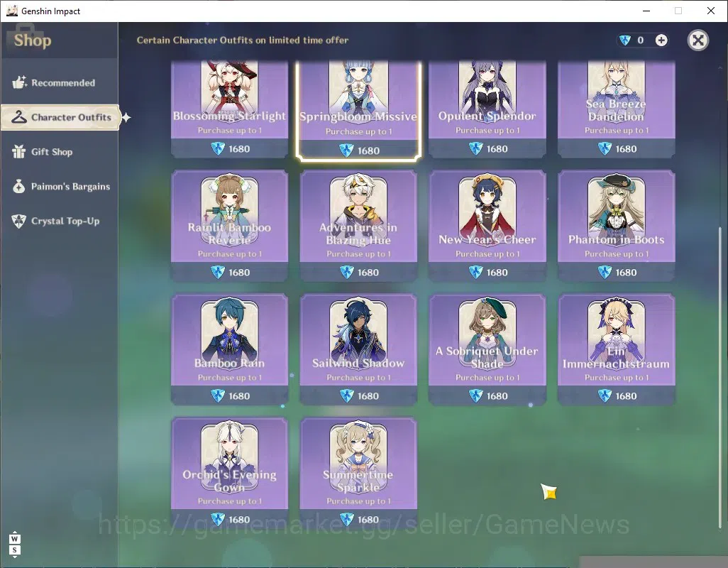The height and width of the screenshot is (568, 728).
Task: Click the outfit list vertical scrollbar
Action: (720, 377)
